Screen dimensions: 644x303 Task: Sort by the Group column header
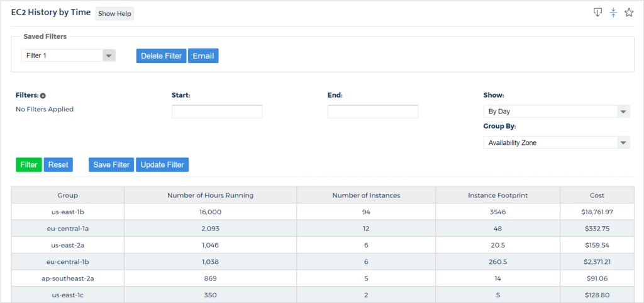coord(68,195)
